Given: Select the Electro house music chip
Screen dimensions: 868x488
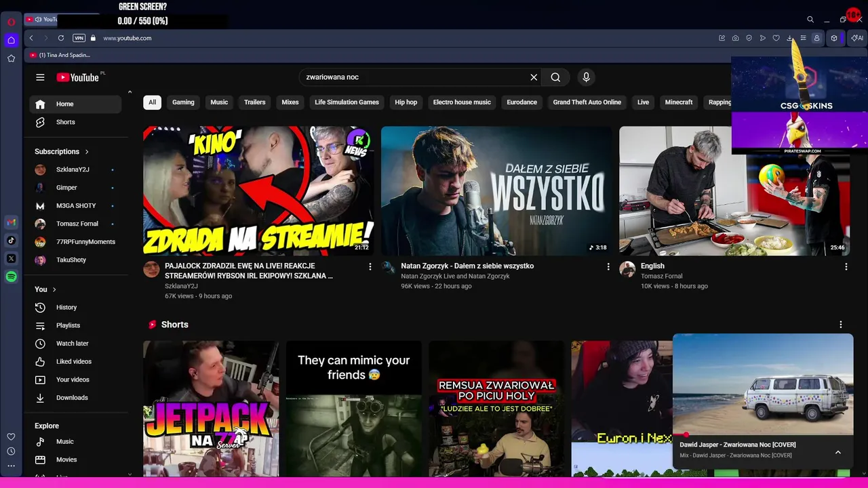Looking at the screenshot, I should (x=462, y=102).
